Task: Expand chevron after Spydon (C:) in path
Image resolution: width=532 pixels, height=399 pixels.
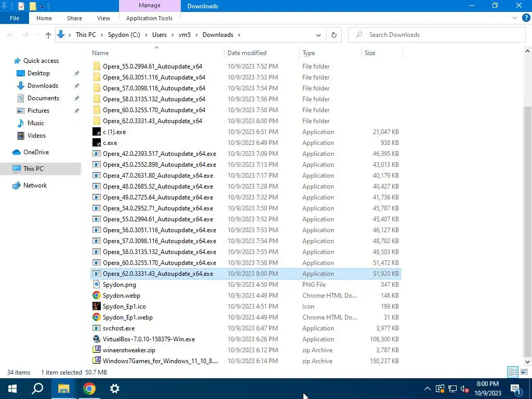Action: tap(146, 35)
